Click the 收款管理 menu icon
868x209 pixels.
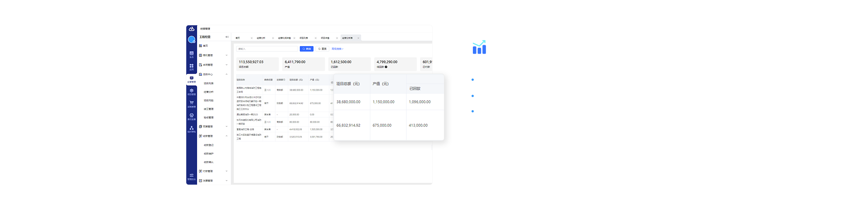[x=201, y=136]
